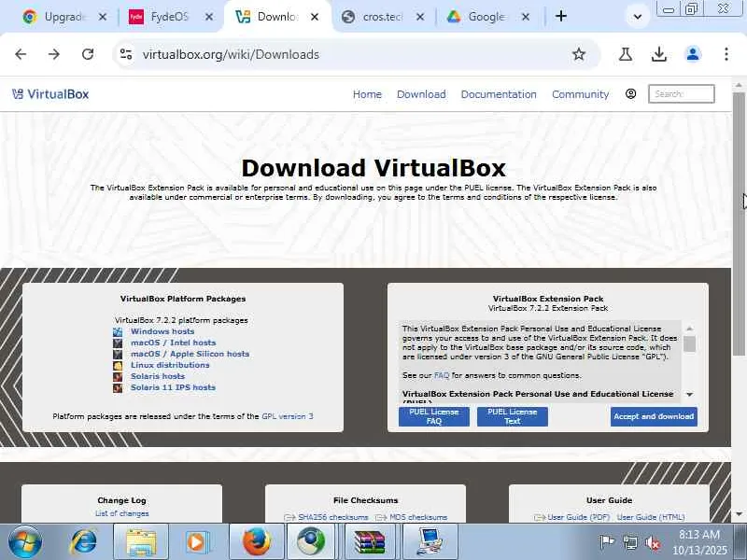Open Chrome Labs flask icon

click(x=626, y=54)
